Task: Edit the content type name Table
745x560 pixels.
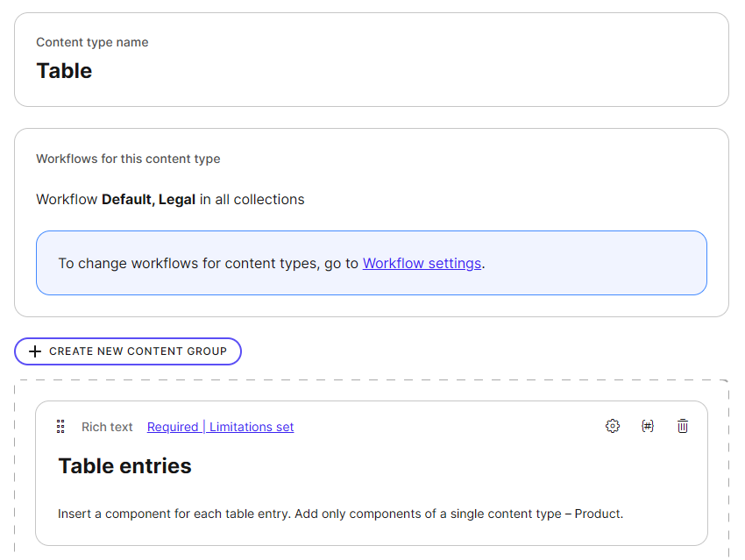Action: coord(64,71)
